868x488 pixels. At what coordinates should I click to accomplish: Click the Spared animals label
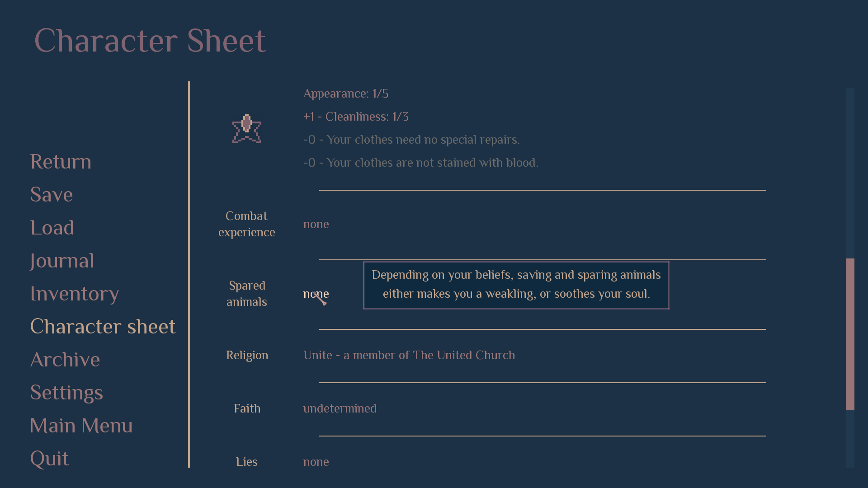point(247,294)
